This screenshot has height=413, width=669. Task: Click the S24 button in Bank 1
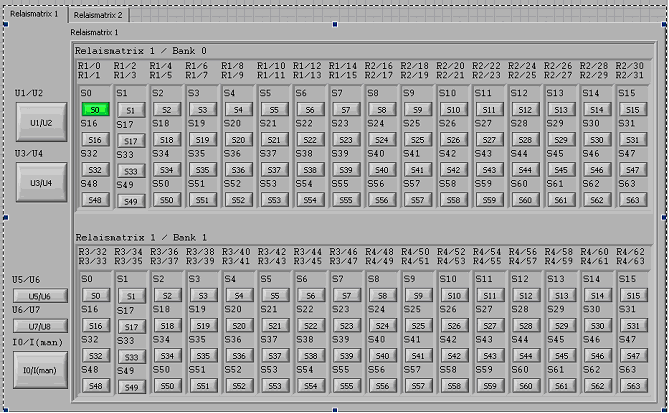pos(383,326)
